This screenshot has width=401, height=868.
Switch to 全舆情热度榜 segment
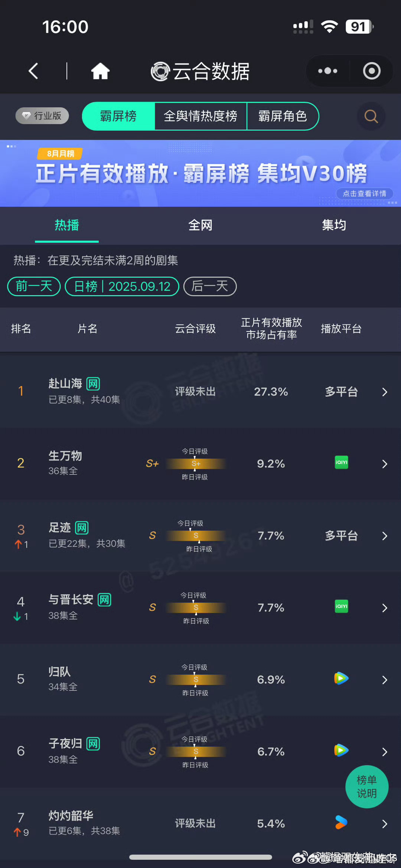[200, 116]
